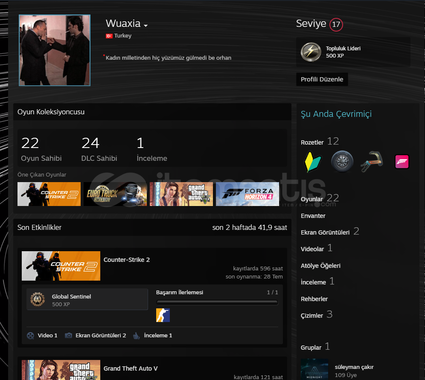425x380 pixels.
Task: Click the Counter-Strike achievement icon
Action: click(x=163, y=315)
